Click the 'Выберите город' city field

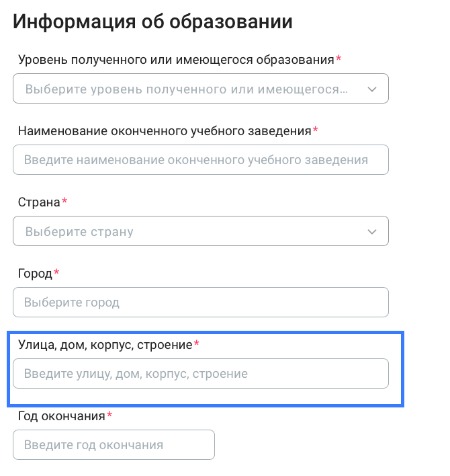click(x=200, y=303)
